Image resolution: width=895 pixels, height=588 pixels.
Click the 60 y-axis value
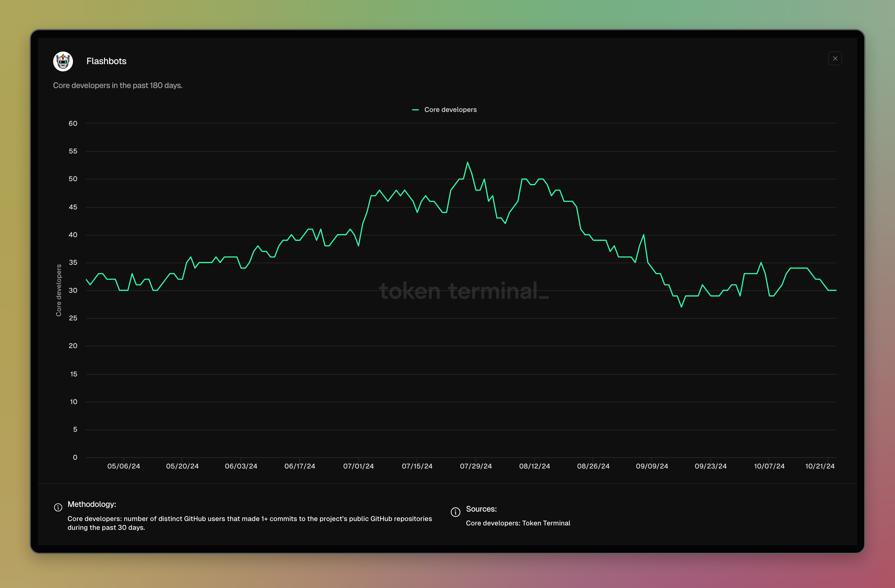[x=73, y=123]
